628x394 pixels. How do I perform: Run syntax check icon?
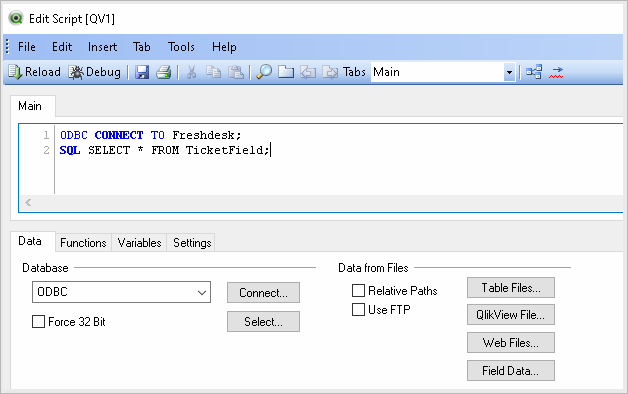[556, 72]
